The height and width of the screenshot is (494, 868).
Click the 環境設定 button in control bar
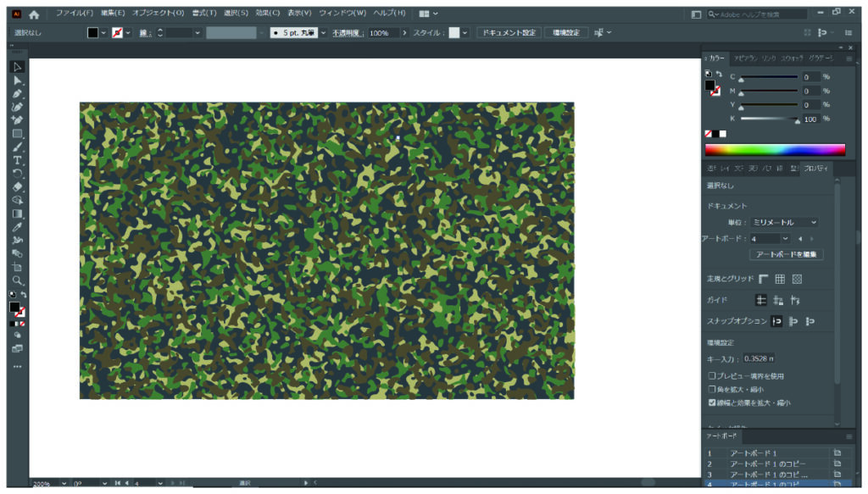pyautogui.click(x=565, y=33)
